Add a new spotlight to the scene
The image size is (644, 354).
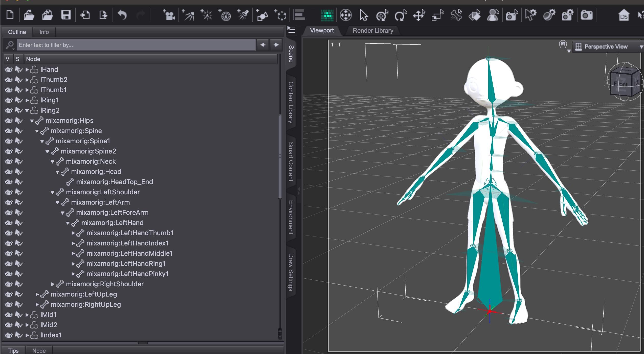(x=243, y=15)
